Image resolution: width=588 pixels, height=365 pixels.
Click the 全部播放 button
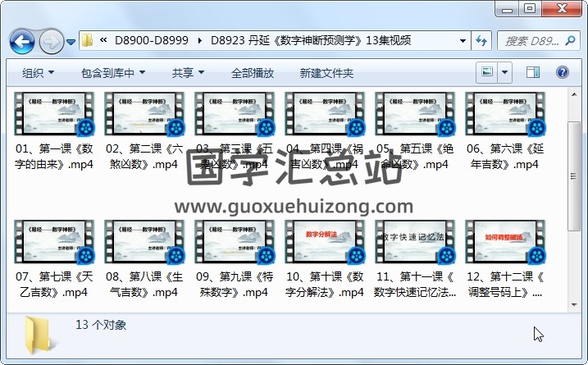[253, 73]
